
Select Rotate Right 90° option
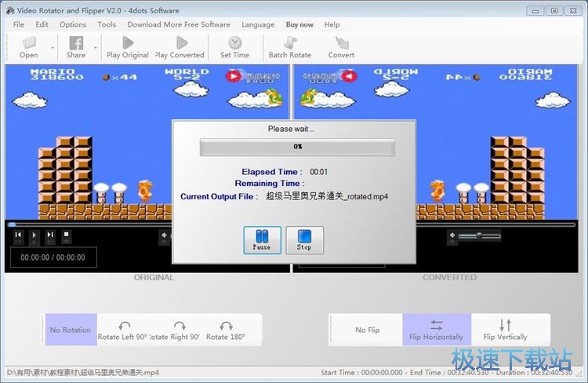pos(175,330)
